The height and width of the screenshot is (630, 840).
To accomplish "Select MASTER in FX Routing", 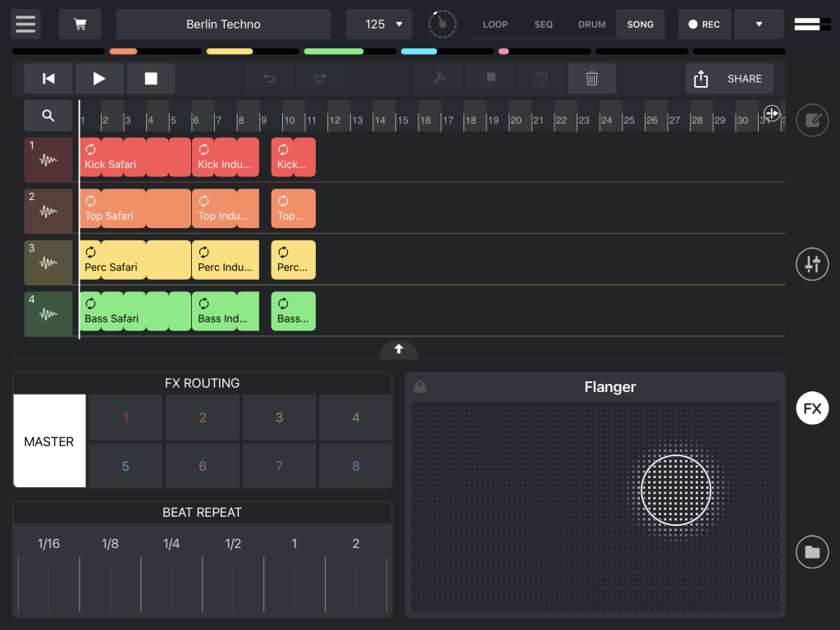I will (49, 441).
